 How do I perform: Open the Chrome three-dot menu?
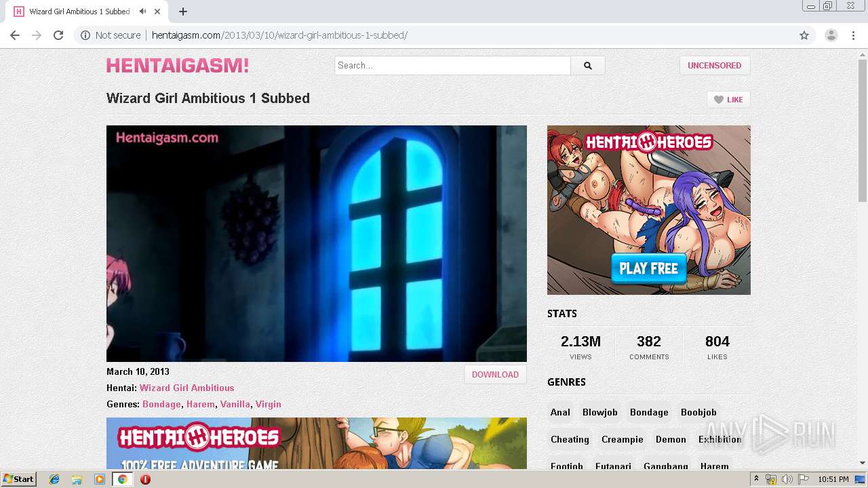pyautogui.click(x=853, y=35)
